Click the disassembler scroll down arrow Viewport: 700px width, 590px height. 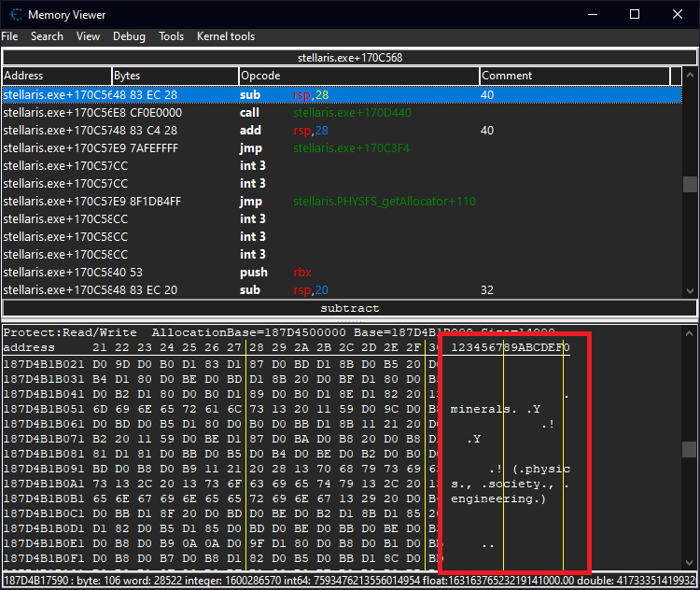[690, 290]
